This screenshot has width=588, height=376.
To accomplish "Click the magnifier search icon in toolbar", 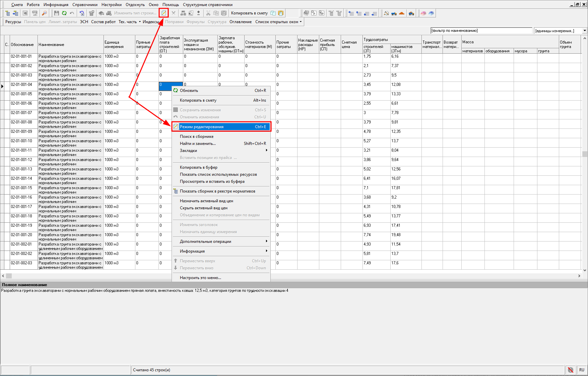I will (x=44, y=13).
